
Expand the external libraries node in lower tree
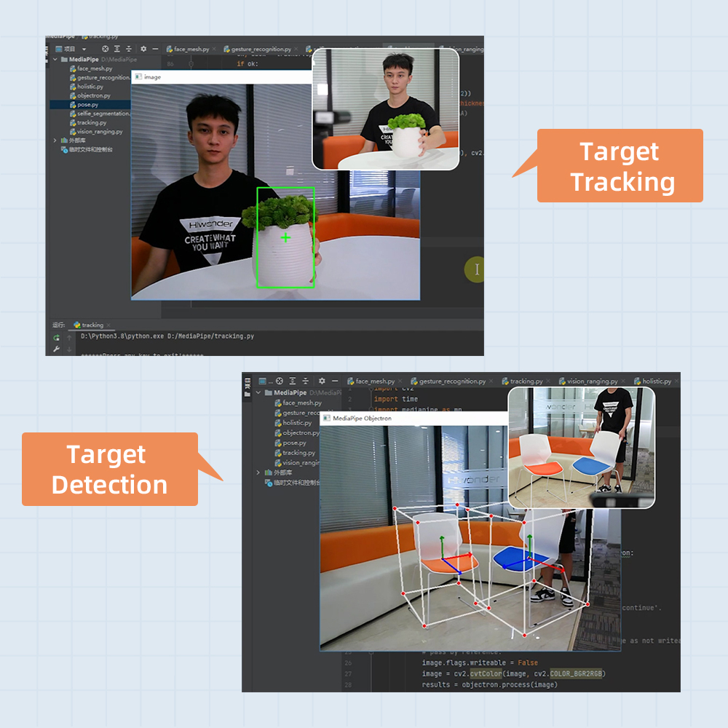(258, 472)
